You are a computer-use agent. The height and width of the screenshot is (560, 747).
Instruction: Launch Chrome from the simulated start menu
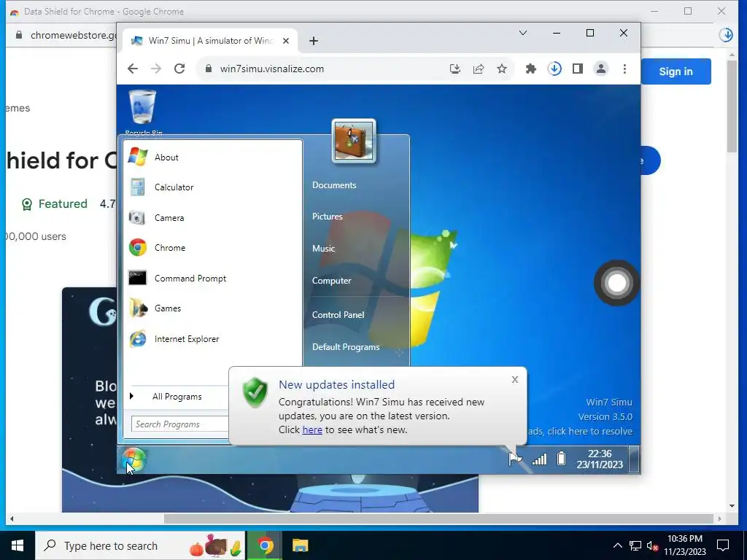click(169, 248)
